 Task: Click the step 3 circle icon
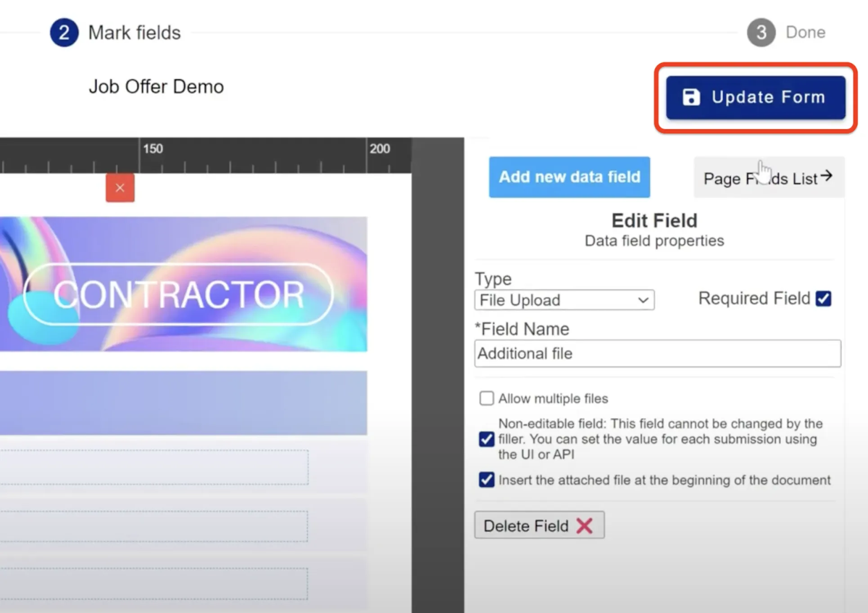point(761,32)
